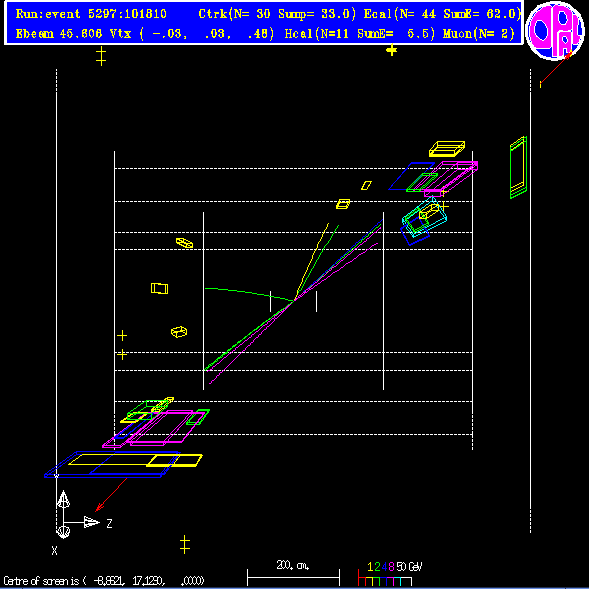589x589 pixels.
Task: Click the X axis label below the coordinate icon
Action: point(55,551)
